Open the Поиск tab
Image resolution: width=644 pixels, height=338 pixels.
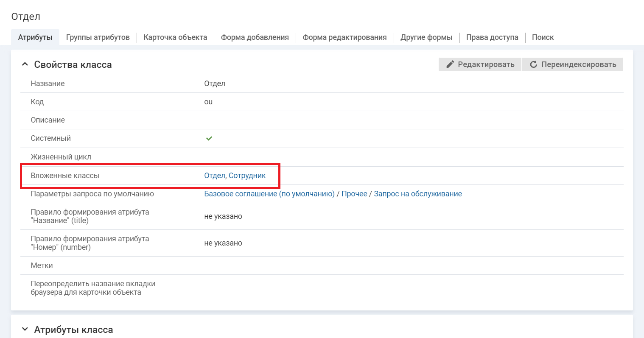coord(543,37)
